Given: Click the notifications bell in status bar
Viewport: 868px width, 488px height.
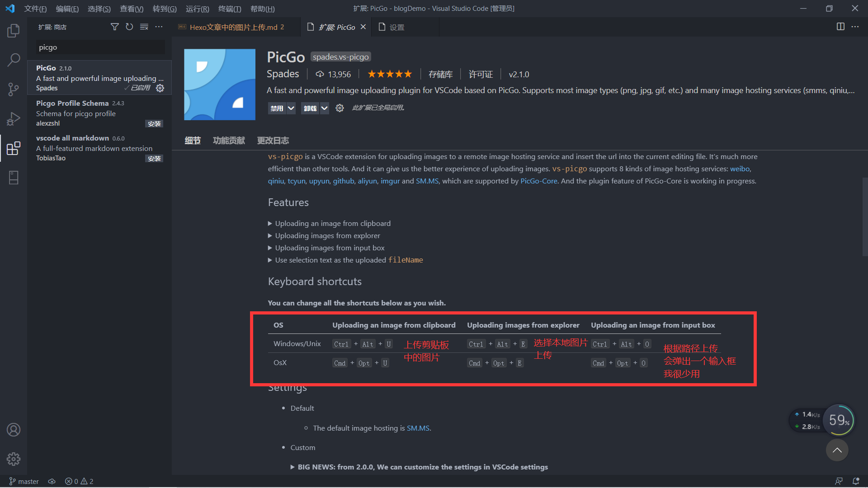Looking at the screenshot, I should pos(856,481).
